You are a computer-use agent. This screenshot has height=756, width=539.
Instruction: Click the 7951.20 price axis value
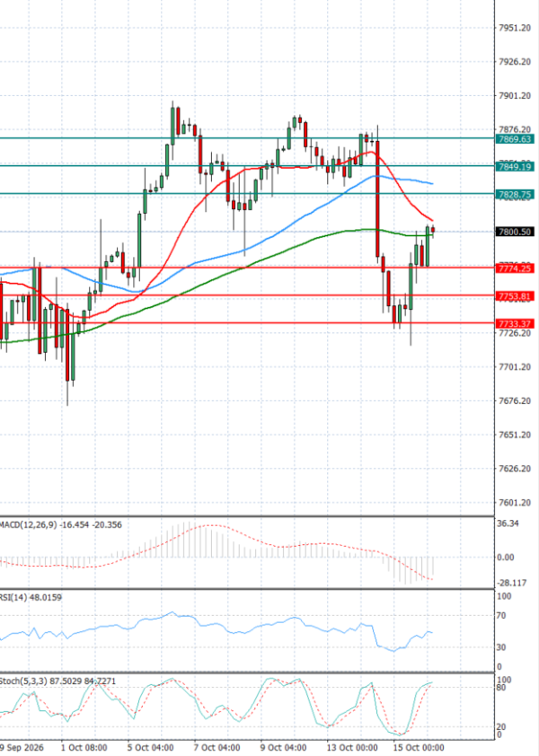pos(515,28)
